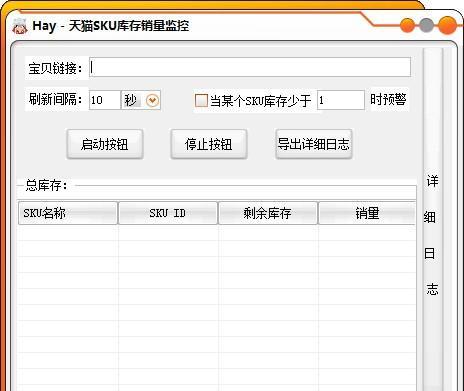Click the 刷新间隔 value field showing 10
Image resolution: width=464 pixels, height=391 pixels.
point(104,100)
